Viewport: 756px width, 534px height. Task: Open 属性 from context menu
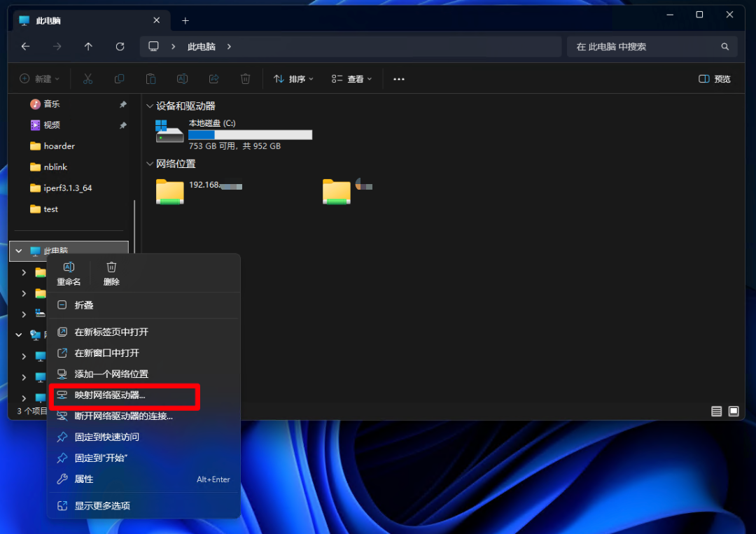143,479
